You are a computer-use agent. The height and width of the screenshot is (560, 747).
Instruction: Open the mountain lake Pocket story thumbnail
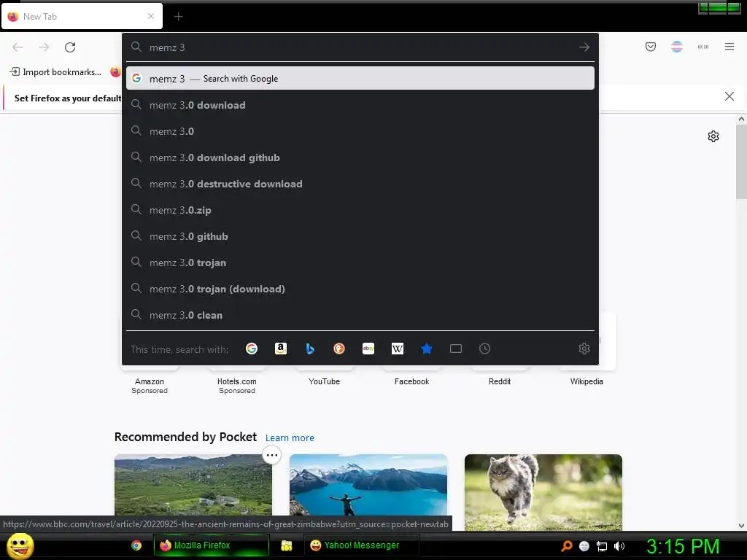click(368, 485)
